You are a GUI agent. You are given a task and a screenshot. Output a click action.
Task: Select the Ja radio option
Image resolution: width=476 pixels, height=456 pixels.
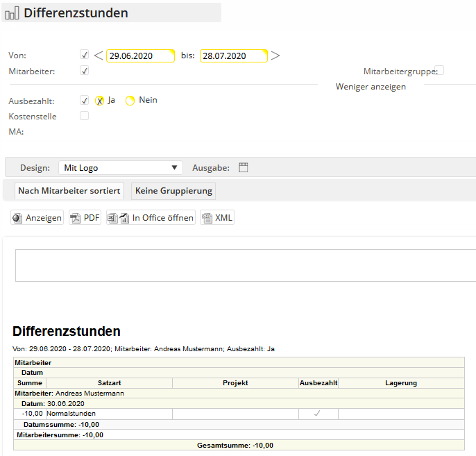[100, 101]
